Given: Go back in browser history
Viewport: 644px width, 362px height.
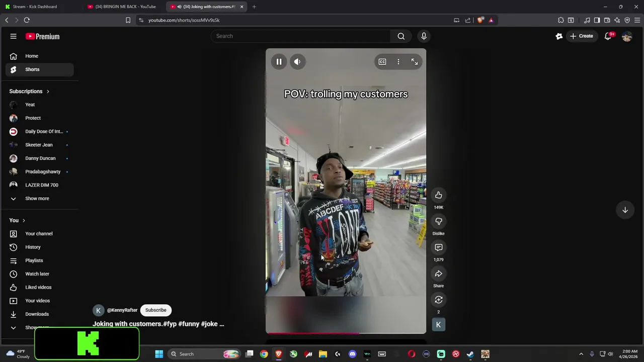Looking at the screenshot, I should (7, 20).
